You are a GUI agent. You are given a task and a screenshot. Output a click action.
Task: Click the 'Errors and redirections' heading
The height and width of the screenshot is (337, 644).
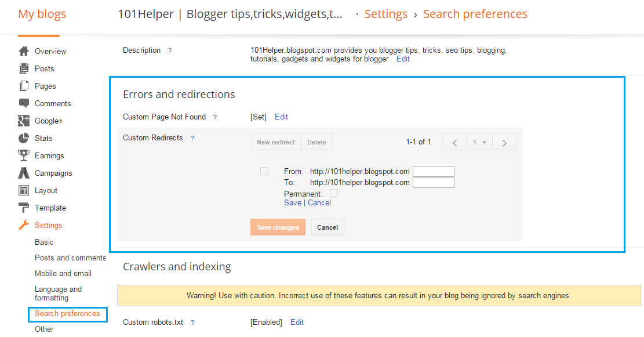point(179,95)
